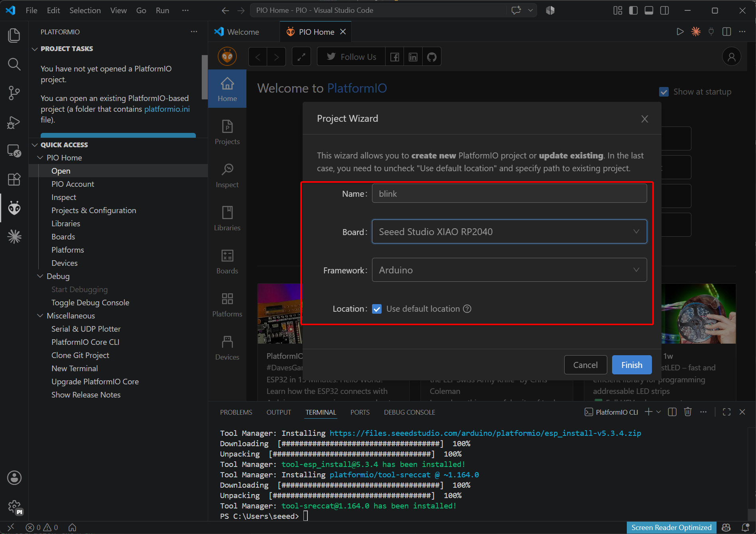The width and height of the screenshot is (756, 534).
Task: Open the Run menu
Action: coord(162,10)
